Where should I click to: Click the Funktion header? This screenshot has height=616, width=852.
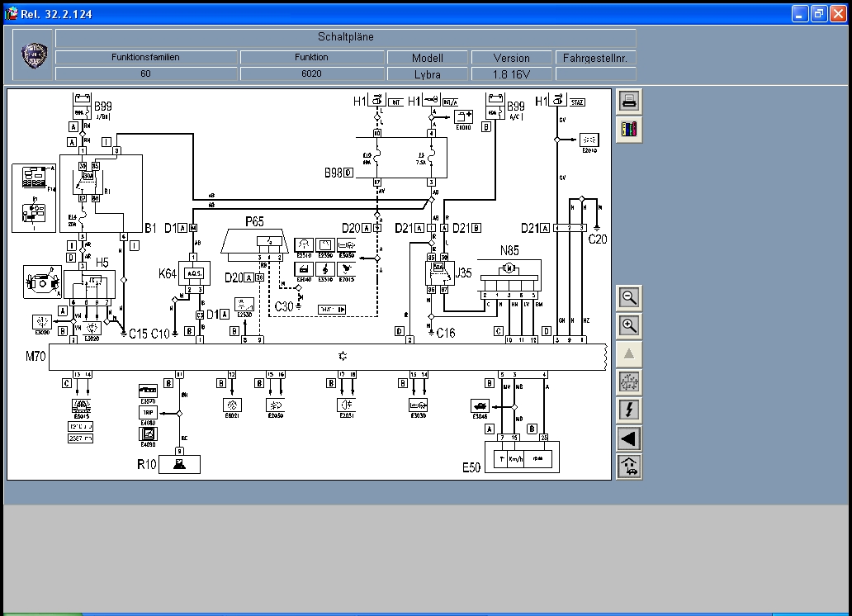pyautogui.click(x=312, y=57)
